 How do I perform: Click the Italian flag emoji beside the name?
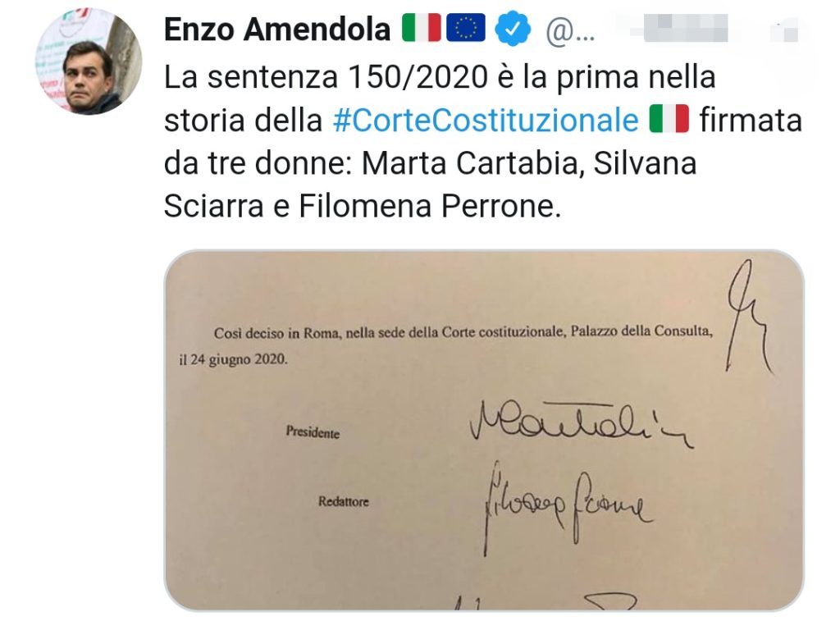click(x=422, y=29)
